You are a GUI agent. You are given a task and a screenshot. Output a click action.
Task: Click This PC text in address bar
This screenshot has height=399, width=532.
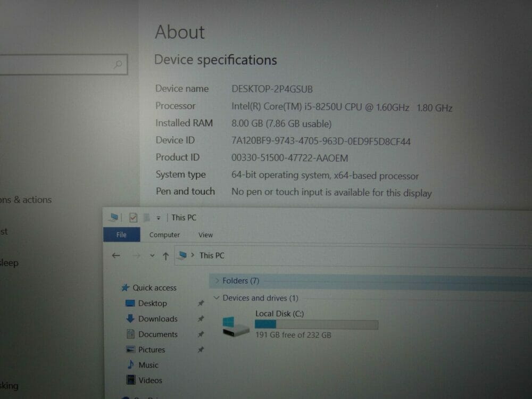212,255
